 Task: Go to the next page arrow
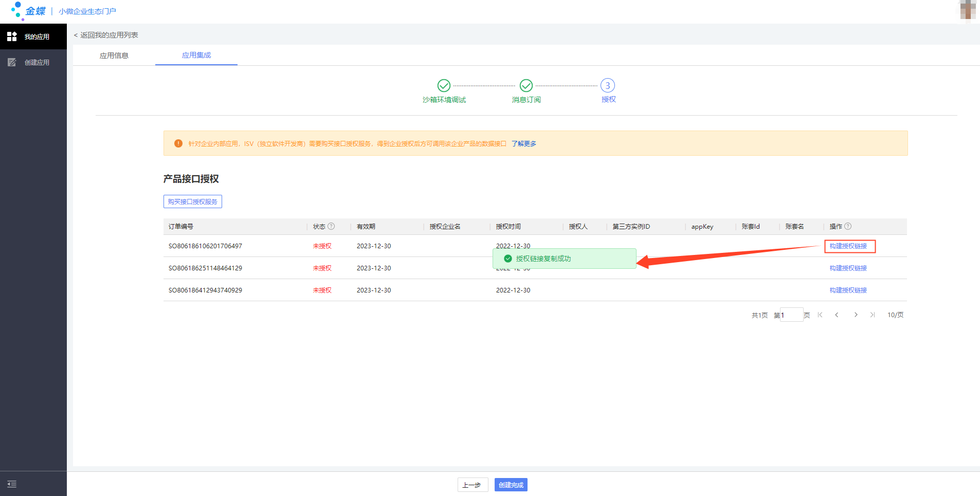coord(856,315)
